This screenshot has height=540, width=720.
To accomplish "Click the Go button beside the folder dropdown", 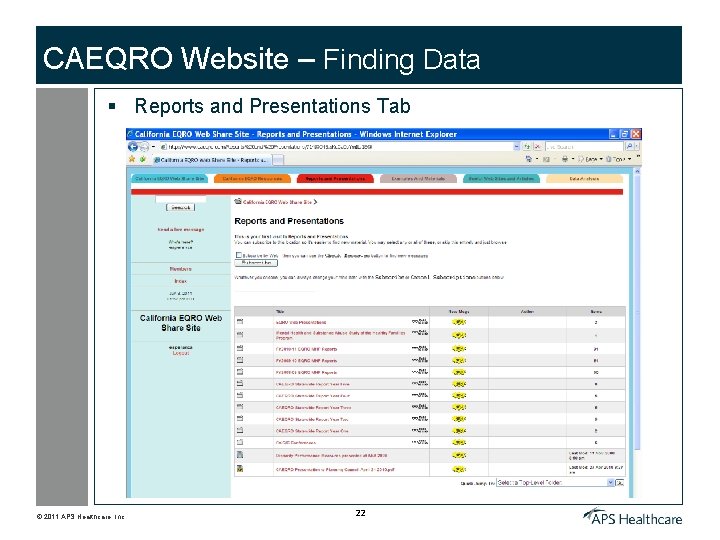I will (620, 483).
